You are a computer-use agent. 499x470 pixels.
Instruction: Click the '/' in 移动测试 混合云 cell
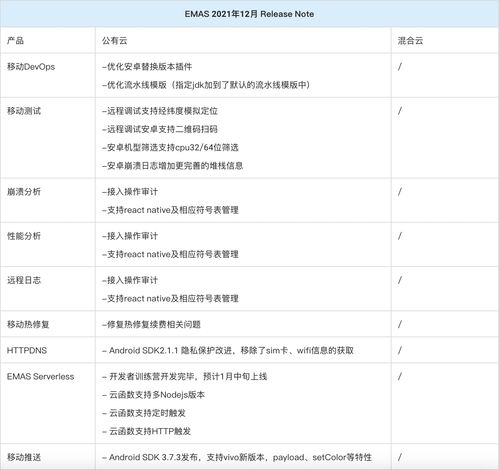(399, 111)
